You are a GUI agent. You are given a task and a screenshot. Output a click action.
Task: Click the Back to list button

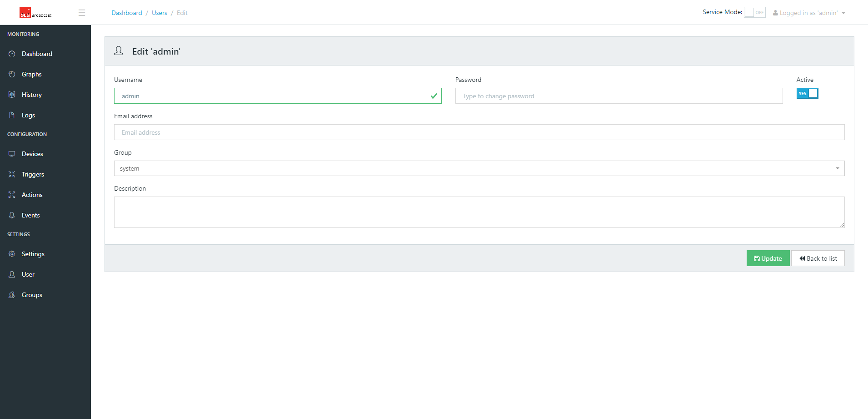(x=818, y=258)
